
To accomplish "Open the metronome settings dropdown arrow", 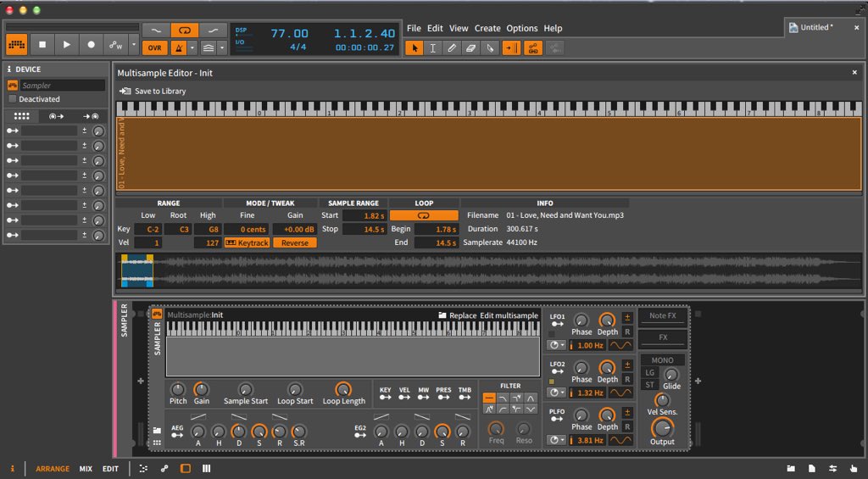I will [192, 47].
